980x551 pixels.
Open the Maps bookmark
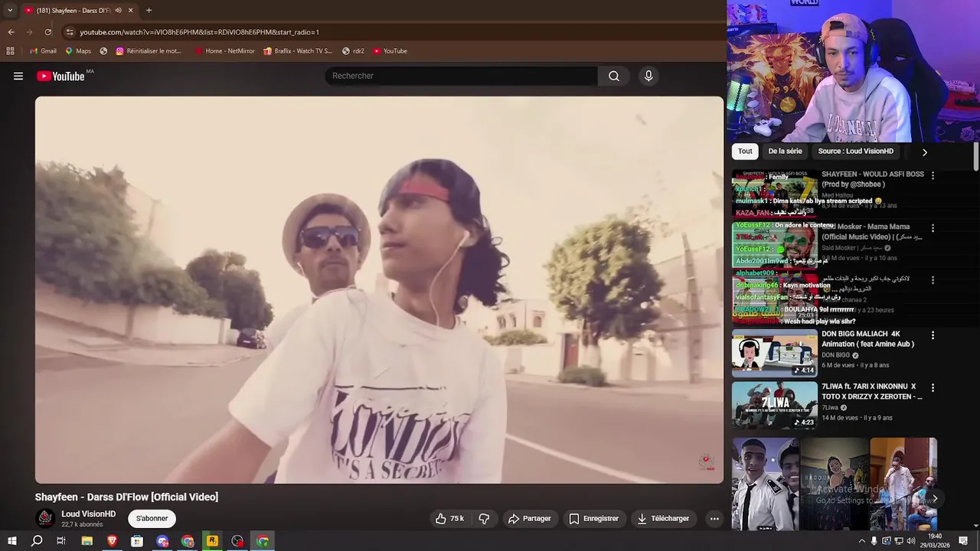[78, 51]
